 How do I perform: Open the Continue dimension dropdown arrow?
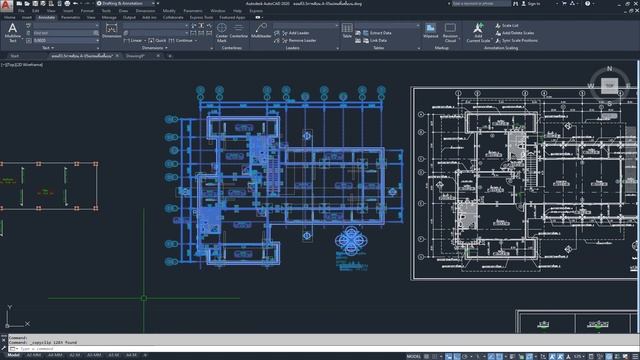pos(196,40)
